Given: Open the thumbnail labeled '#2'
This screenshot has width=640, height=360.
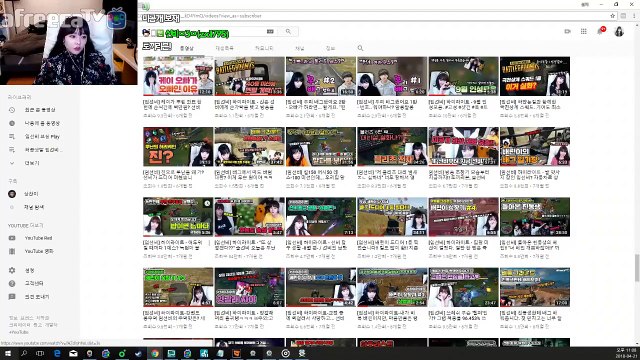Looking at the screenshot, I should pos(321,76).
